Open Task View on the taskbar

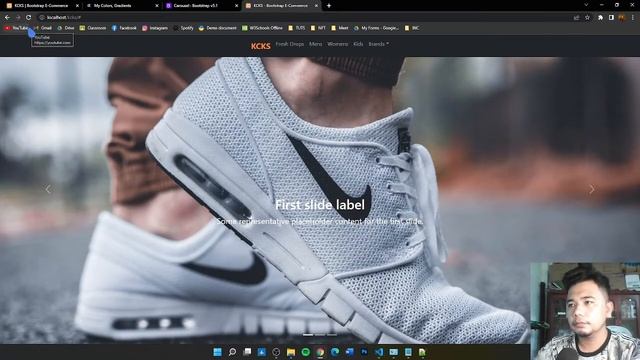click(x=247, y=352)
